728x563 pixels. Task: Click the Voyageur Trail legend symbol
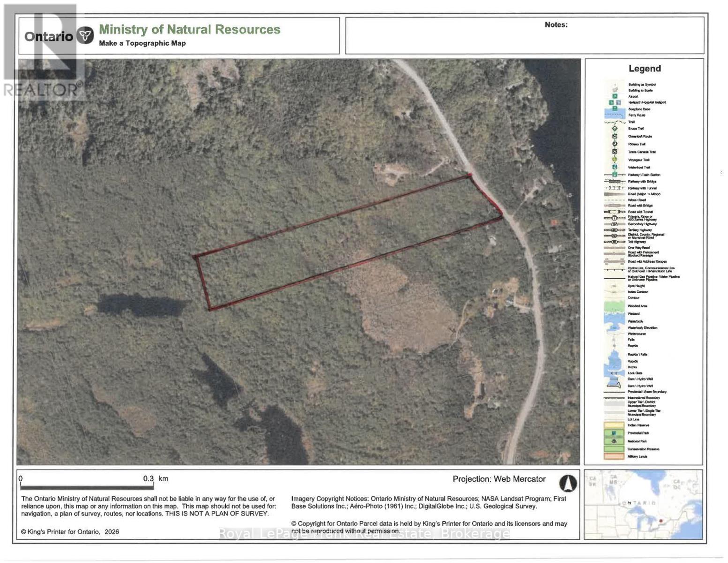point(615,160)
